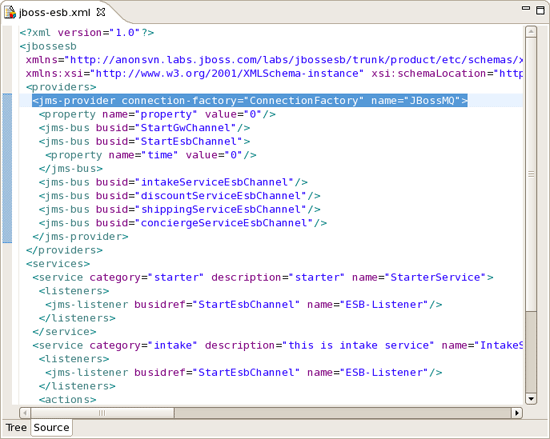Click the xmlns:xsi attribute line
550x439 pixels.
pyautogui.click(x=274, y=73)
